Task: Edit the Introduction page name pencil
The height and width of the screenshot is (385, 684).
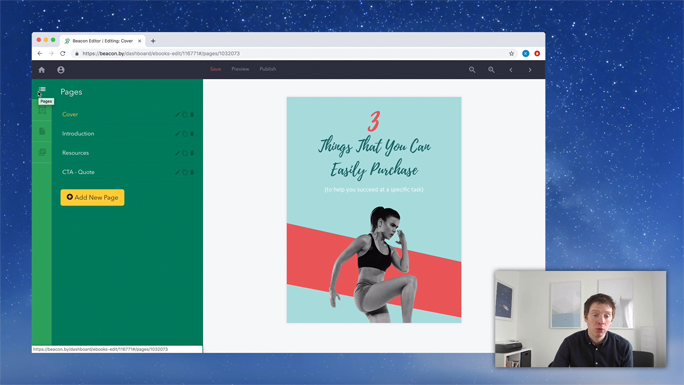Action: click(x=177, y=134)
